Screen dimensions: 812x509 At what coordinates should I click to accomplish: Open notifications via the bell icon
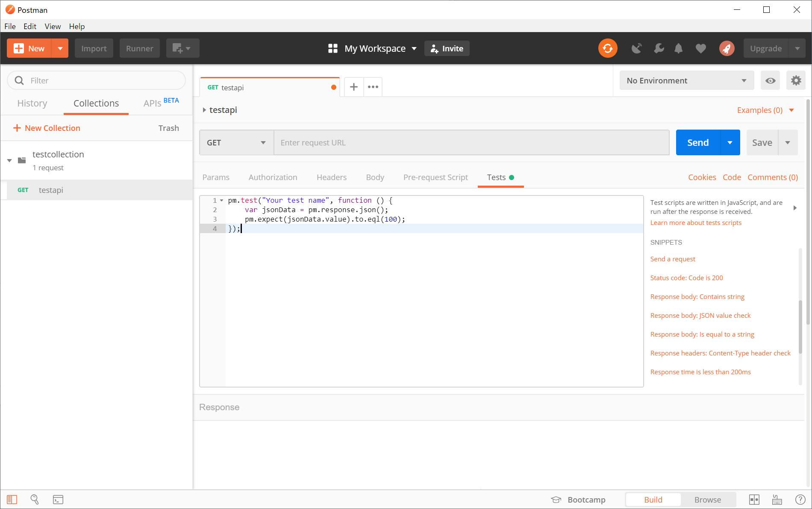pyautogui.click(x=679, y=48)
